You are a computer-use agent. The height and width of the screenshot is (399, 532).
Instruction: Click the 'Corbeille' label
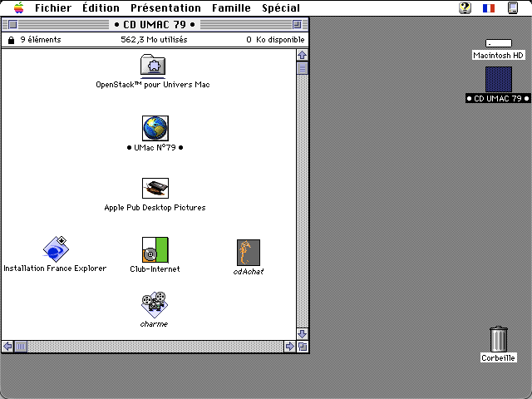tap(499, 358)
